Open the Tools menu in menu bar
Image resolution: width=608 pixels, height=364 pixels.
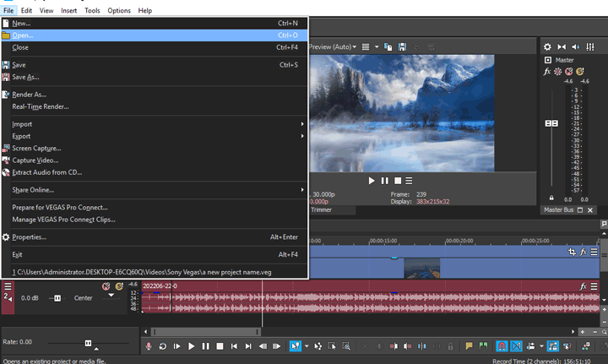(x=92, y=10)
